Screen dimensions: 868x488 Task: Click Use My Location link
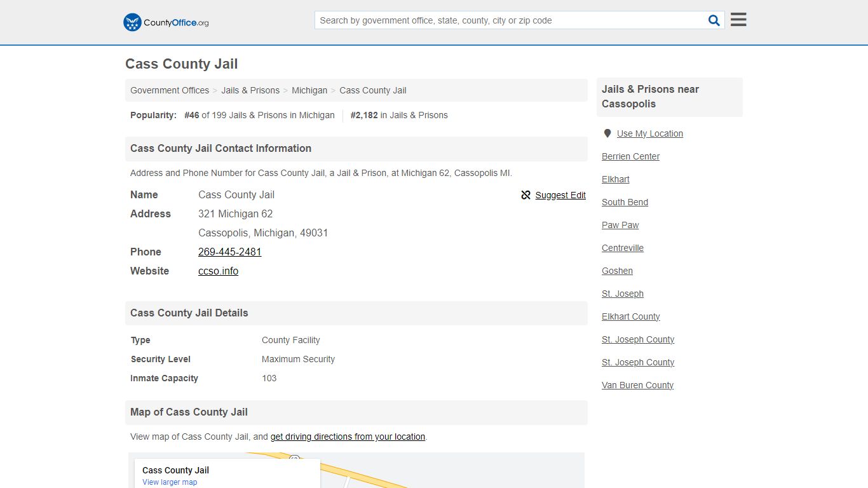(650, 133)
